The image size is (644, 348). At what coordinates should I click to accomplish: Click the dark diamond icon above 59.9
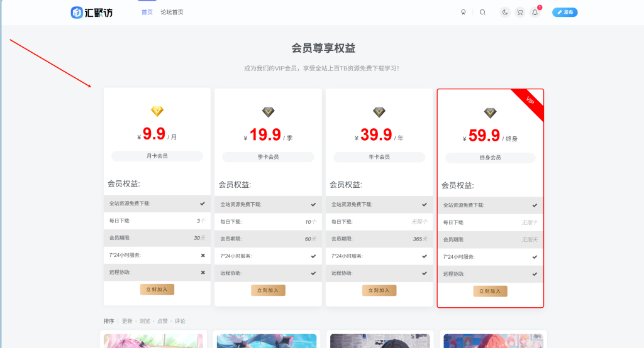(490, 112)
